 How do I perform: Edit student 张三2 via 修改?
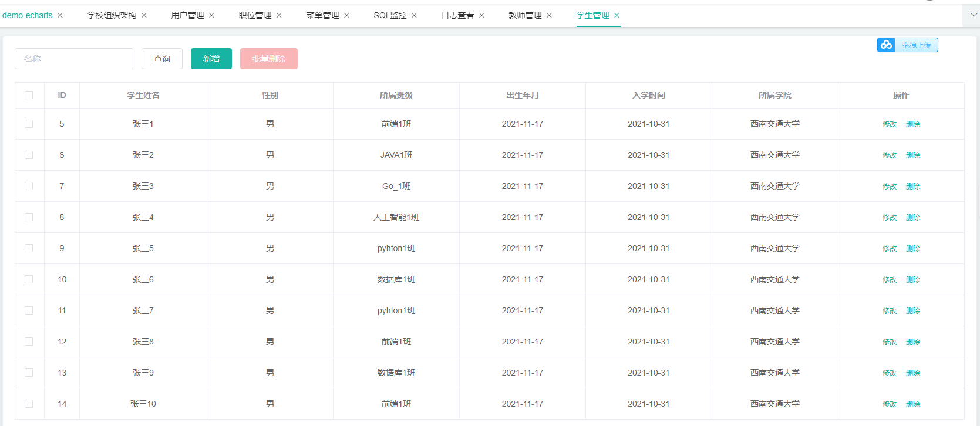tap(890, 155)
